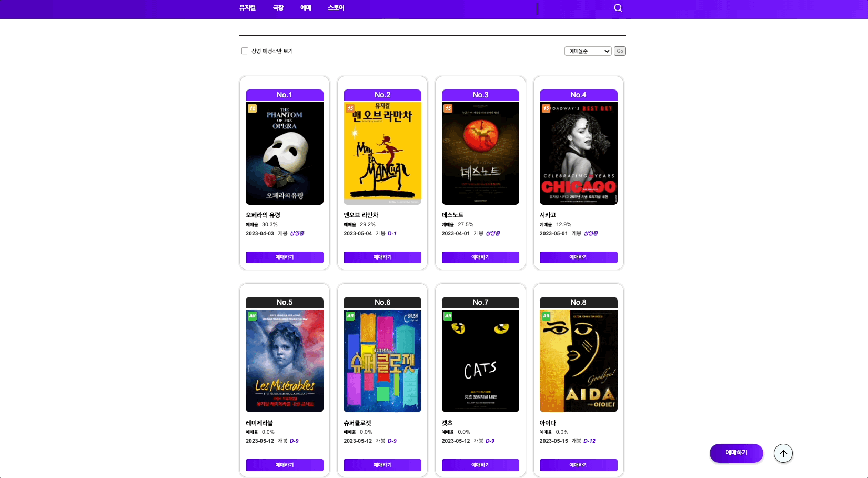Viewport: 868px width, 478px height.
Task: Open the 예매 menu
Action: [306, 8]
